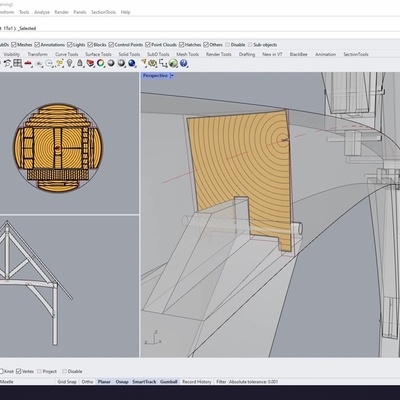Click the green globe icon in toolbar
Viewport: 400px width, 400px height.
173,63
